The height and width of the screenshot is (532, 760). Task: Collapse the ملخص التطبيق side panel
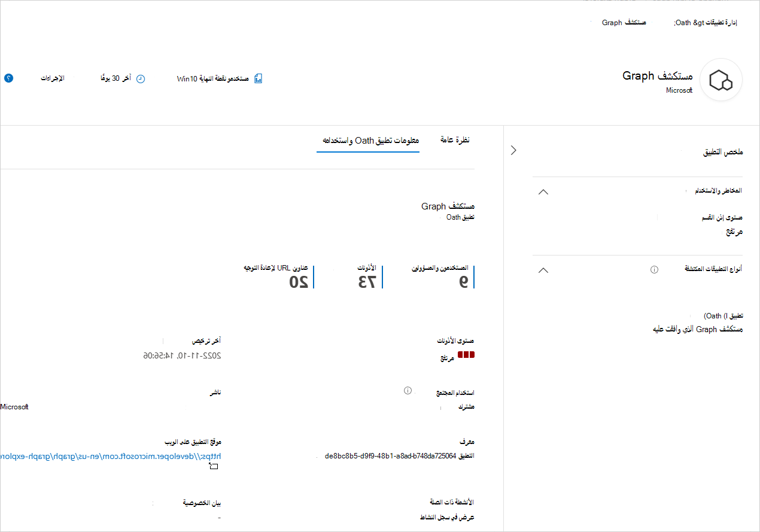click(513, 150)
